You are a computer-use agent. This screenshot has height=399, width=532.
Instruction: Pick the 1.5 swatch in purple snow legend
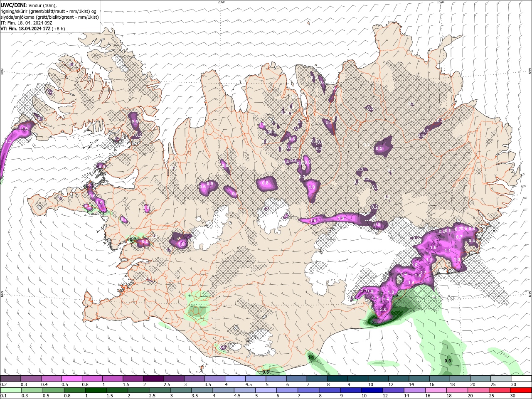tap(133, 379)
